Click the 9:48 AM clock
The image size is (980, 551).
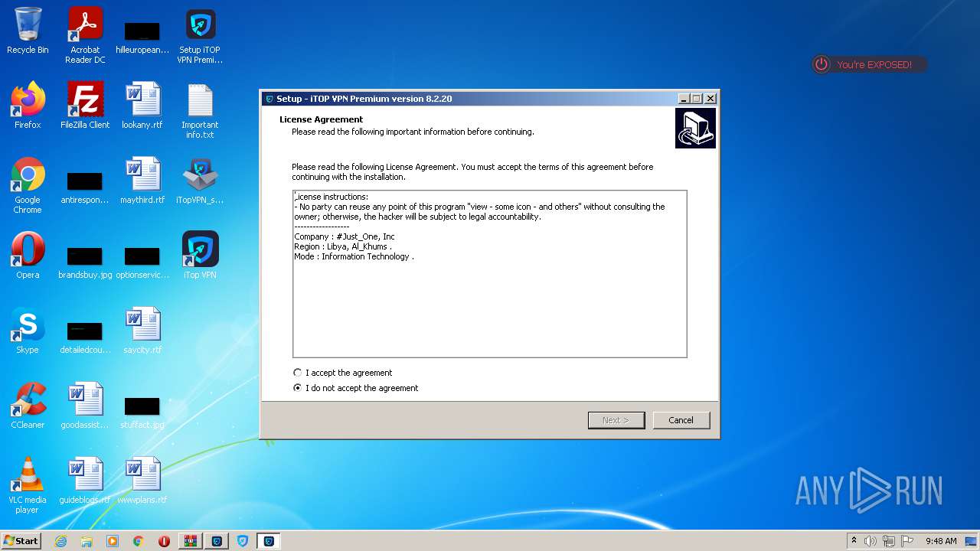tap(941, 541)
